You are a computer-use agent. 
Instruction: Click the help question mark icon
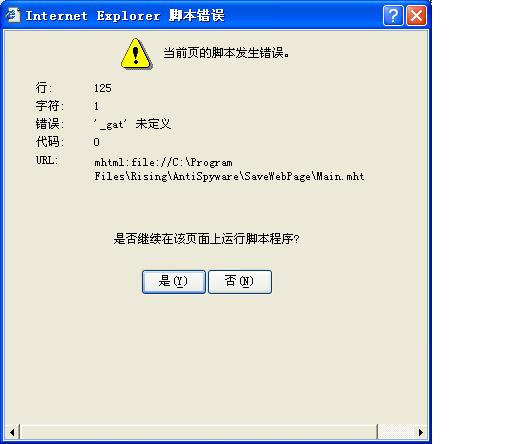pos(393,15)
